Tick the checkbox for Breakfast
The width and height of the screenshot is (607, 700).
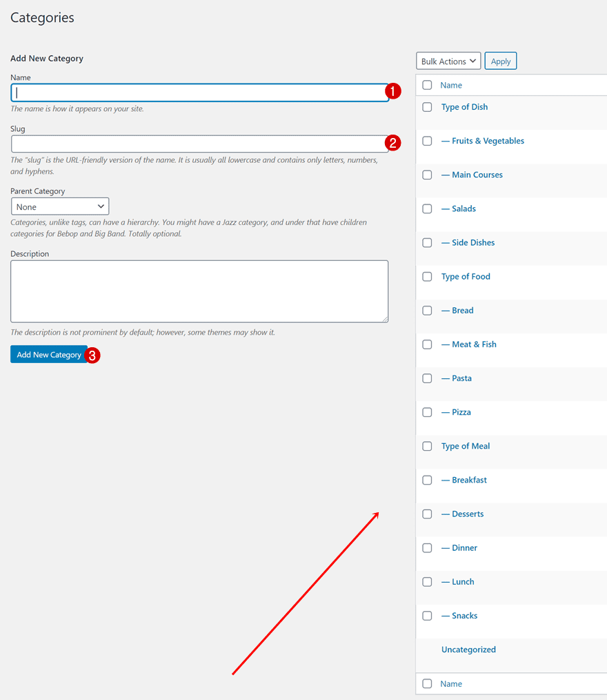(x=427, y=480)
